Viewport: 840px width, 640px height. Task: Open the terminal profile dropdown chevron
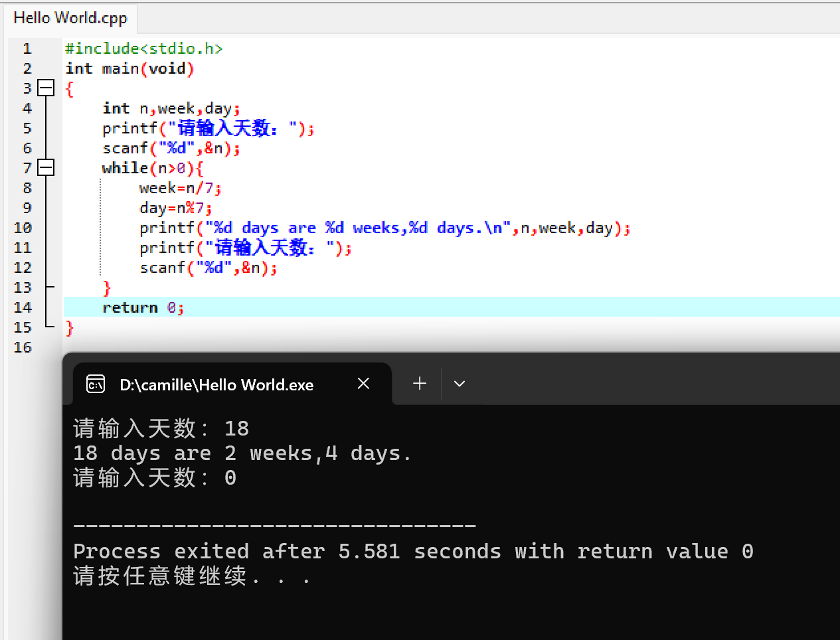460,384
